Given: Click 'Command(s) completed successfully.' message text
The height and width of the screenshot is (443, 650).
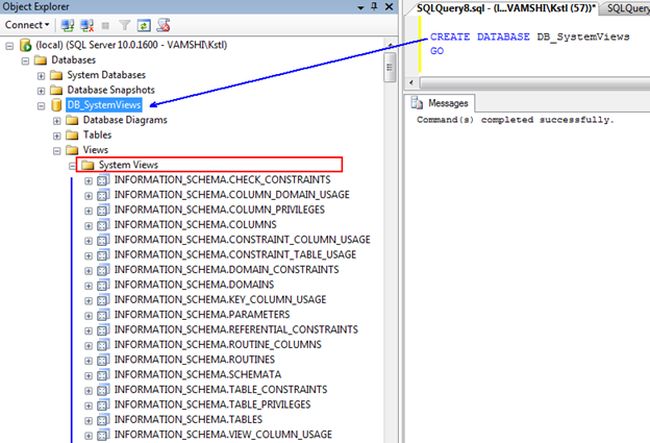Looking at the screenshot, I should point(515,120).
